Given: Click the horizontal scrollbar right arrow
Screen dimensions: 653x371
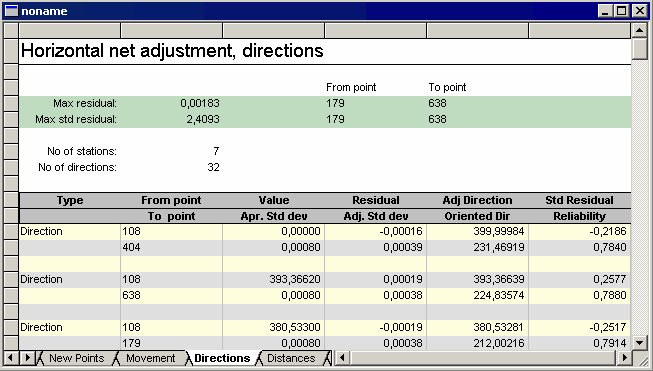Looking at the screenshot, I should 624,358.
